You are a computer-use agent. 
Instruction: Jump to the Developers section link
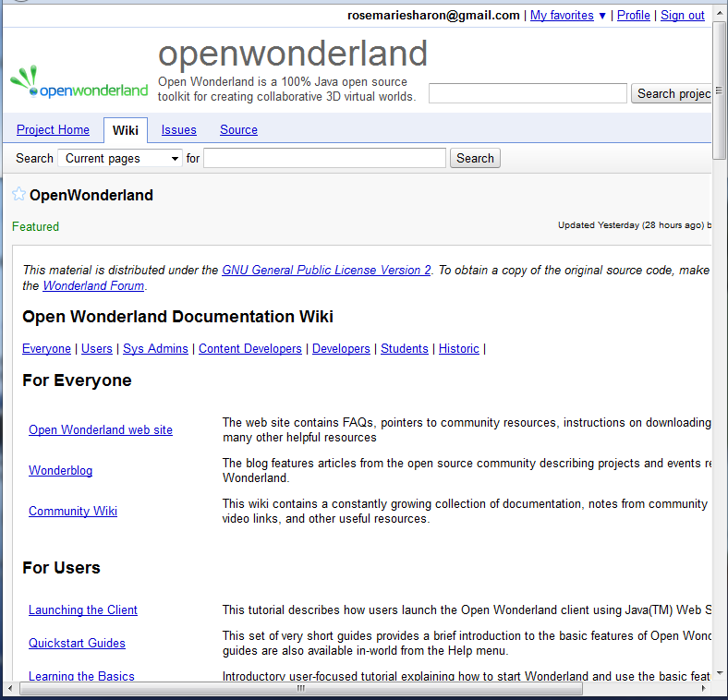(341, 348)
